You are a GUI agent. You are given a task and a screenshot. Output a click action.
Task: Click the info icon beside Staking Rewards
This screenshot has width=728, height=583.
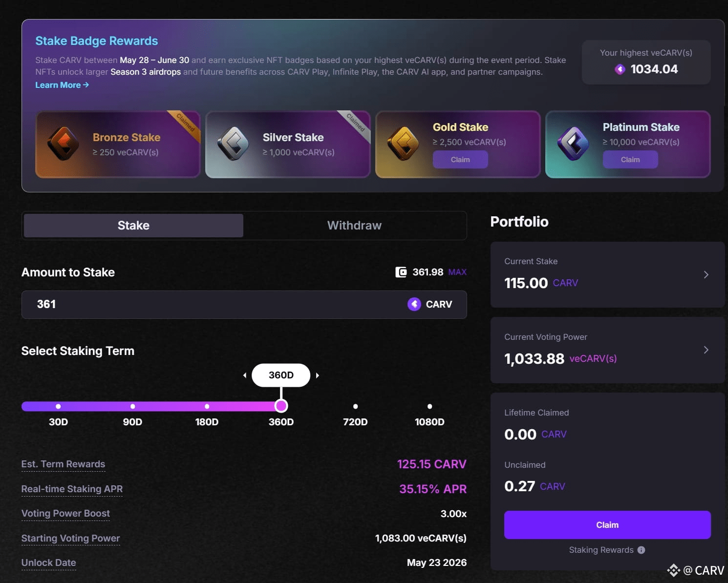pyautogui.click(x=641, y=550)
